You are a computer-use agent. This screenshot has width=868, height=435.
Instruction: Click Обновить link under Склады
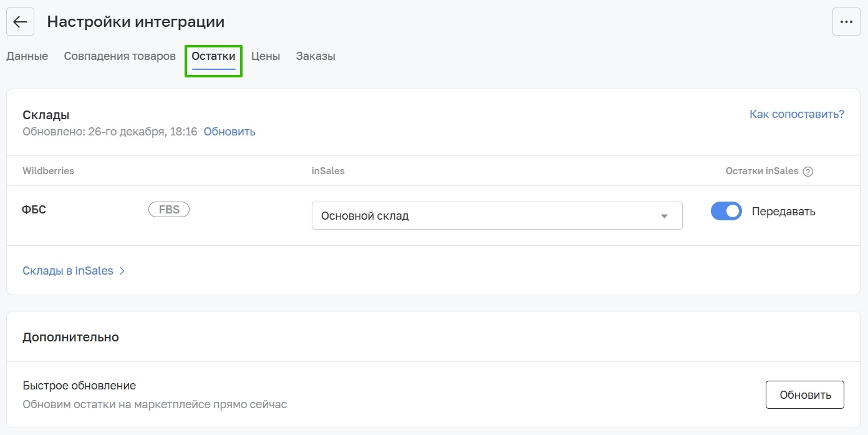(229, 132)
